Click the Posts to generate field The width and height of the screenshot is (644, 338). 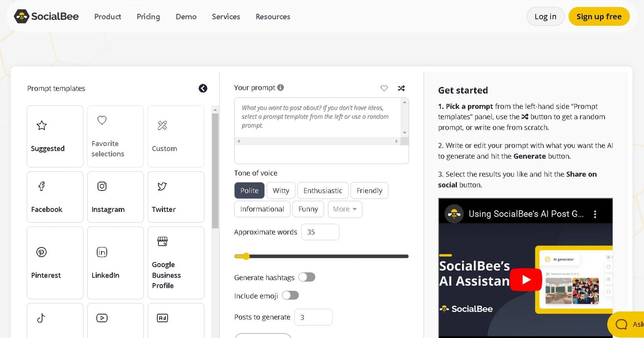pos(313,317)
